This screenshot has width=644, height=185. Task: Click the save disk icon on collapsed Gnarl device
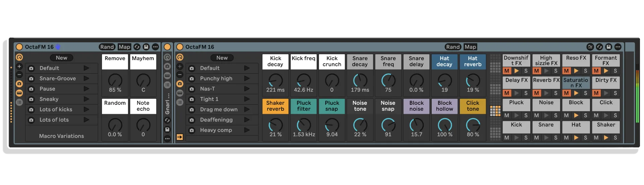(167, 129)
